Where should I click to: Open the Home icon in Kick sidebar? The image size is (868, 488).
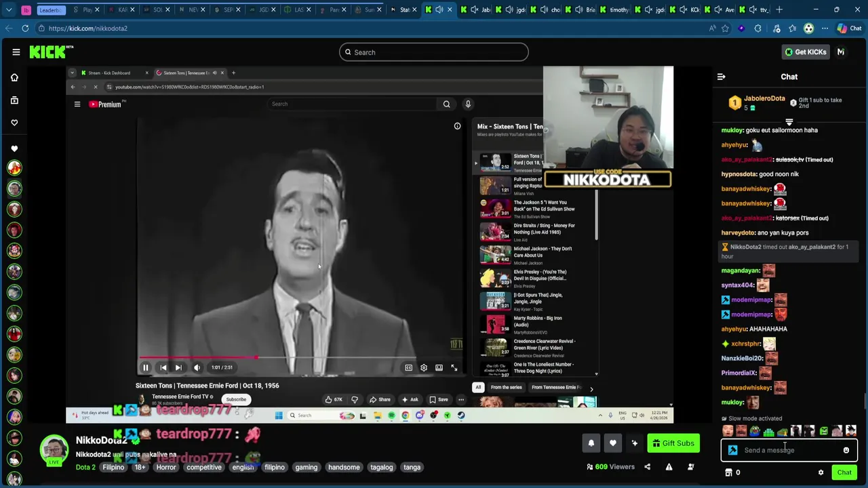point(14,77)
